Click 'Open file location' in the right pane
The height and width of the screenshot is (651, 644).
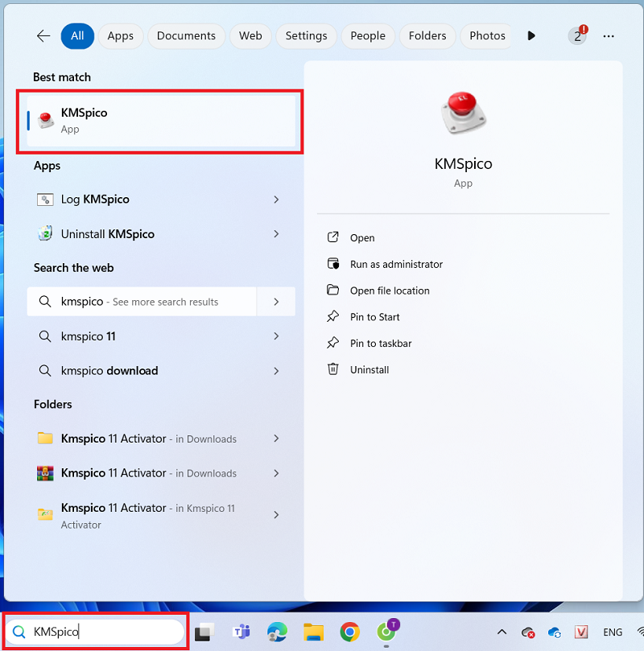390,290
